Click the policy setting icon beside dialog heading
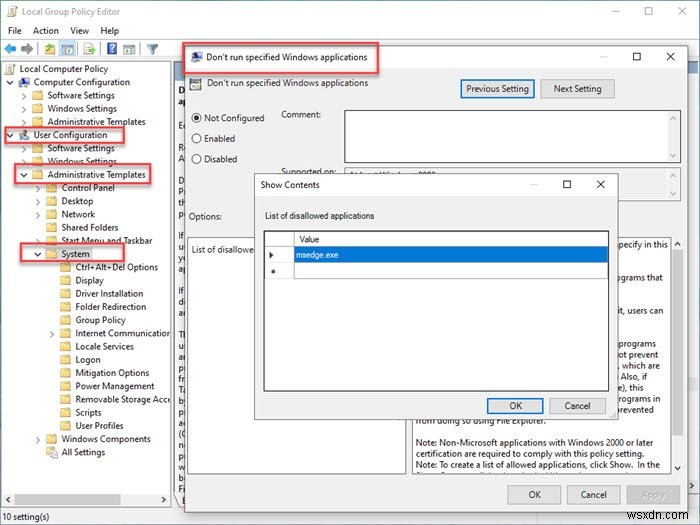Image resolution: width=700 pixels, height=525 pixels. click(196, 83)
